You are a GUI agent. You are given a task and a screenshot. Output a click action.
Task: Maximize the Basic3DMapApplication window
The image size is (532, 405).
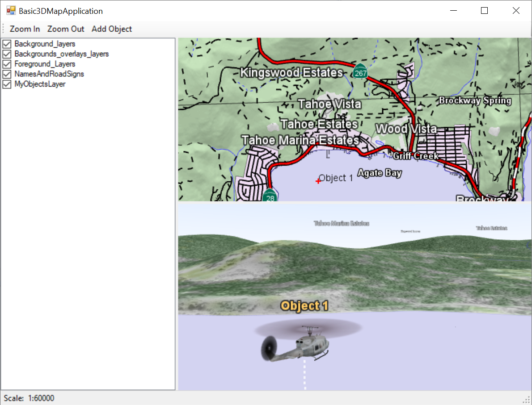[484, 11]
